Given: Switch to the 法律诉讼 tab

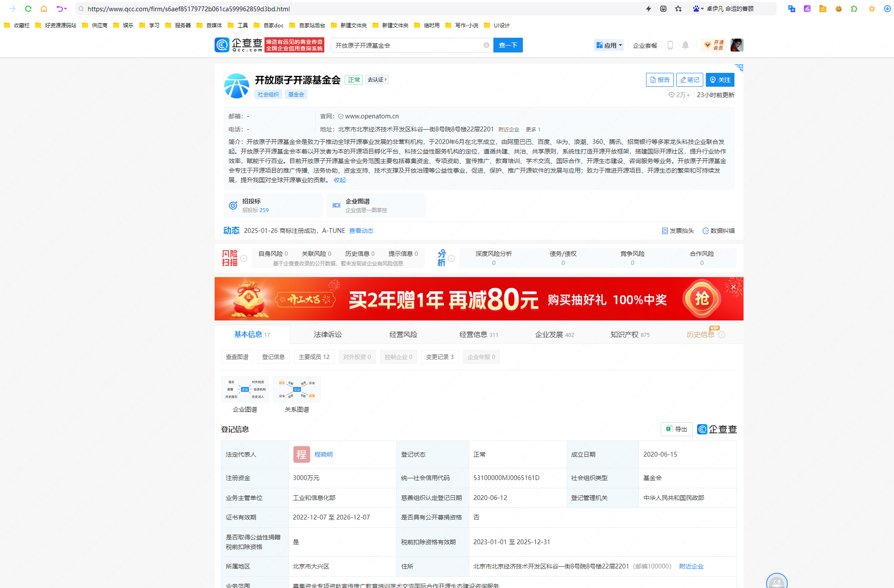Looking at the screenshot, I should [x=328, y=335].
